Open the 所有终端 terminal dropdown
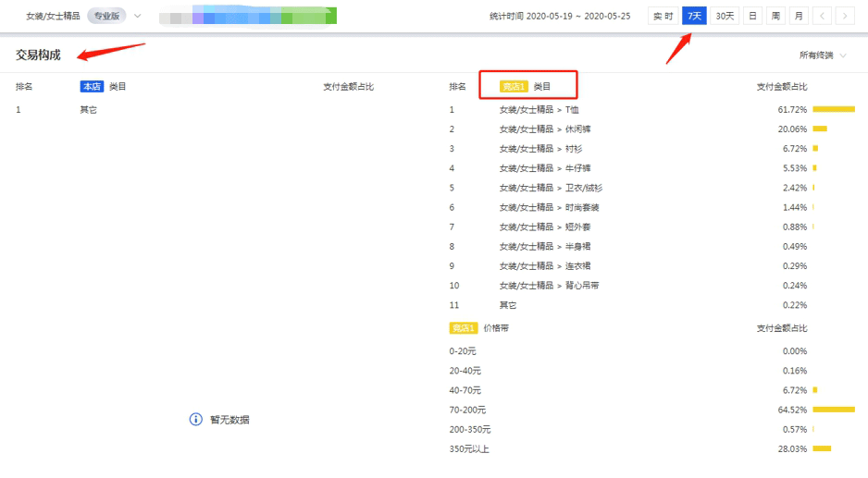 click(823, 55)
